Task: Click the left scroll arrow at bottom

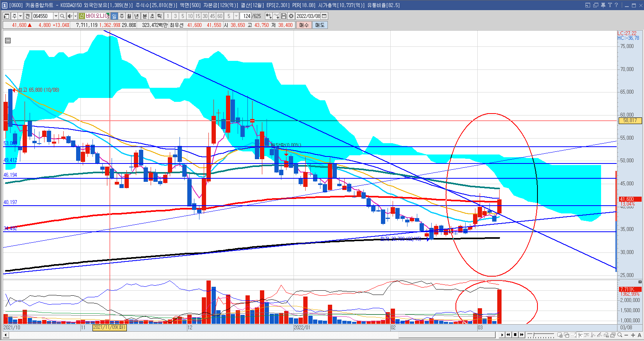Action: 5,335
